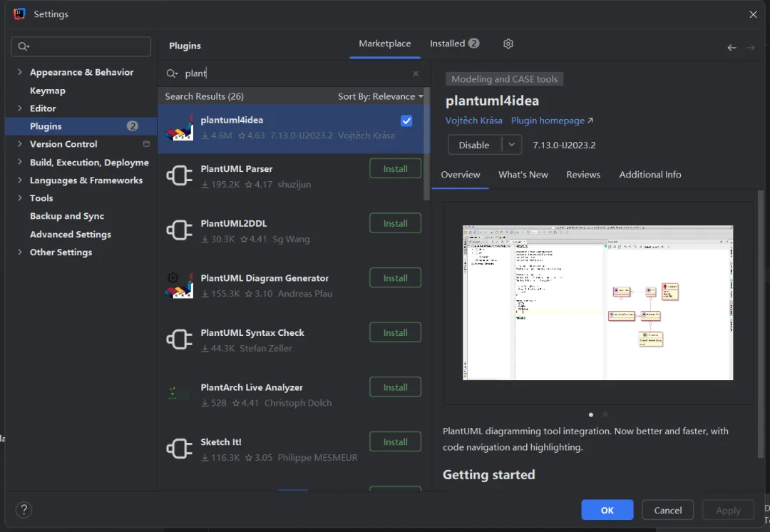Open the Disable button dropdown arrow
The width and height of the screenshot is (770, 532).
512,145
